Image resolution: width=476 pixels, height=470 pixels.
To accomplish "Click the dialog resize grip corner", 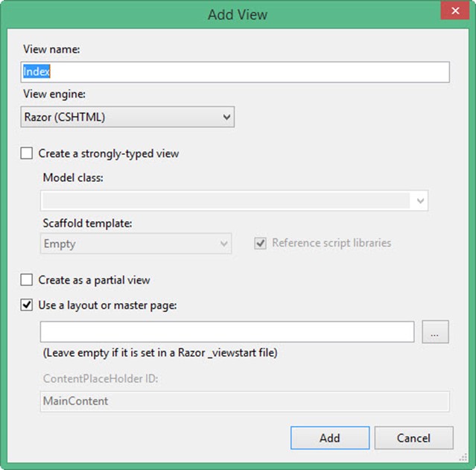I will [x=463, y=457].
